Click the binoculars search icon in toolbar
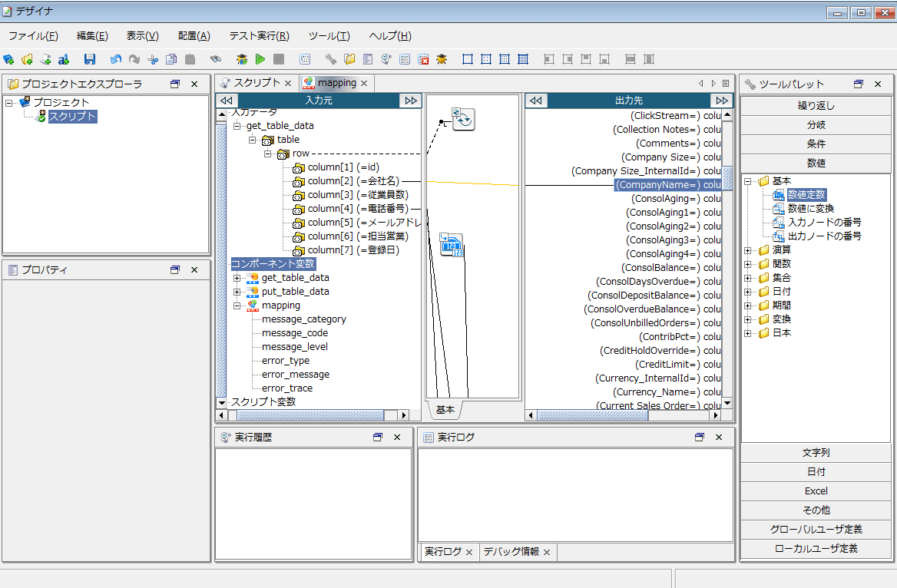897x588 pixels. click(216, 59)
